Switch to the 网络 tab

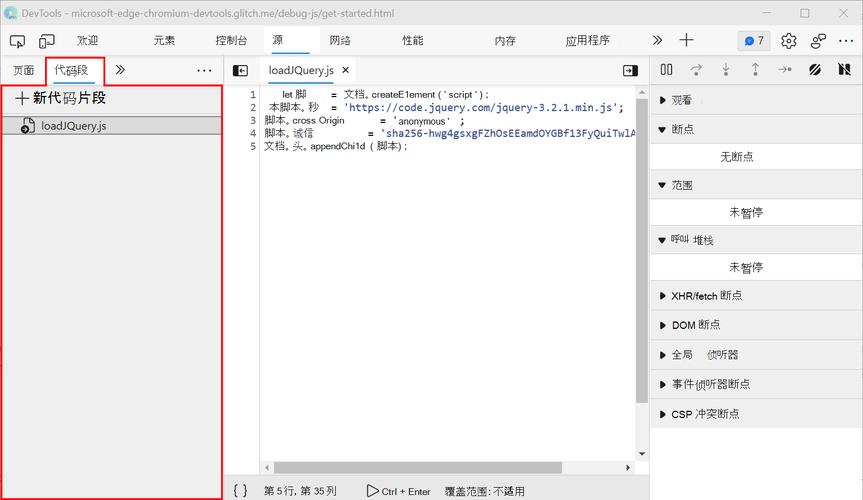pyautogui.click(x=340, y=41)
